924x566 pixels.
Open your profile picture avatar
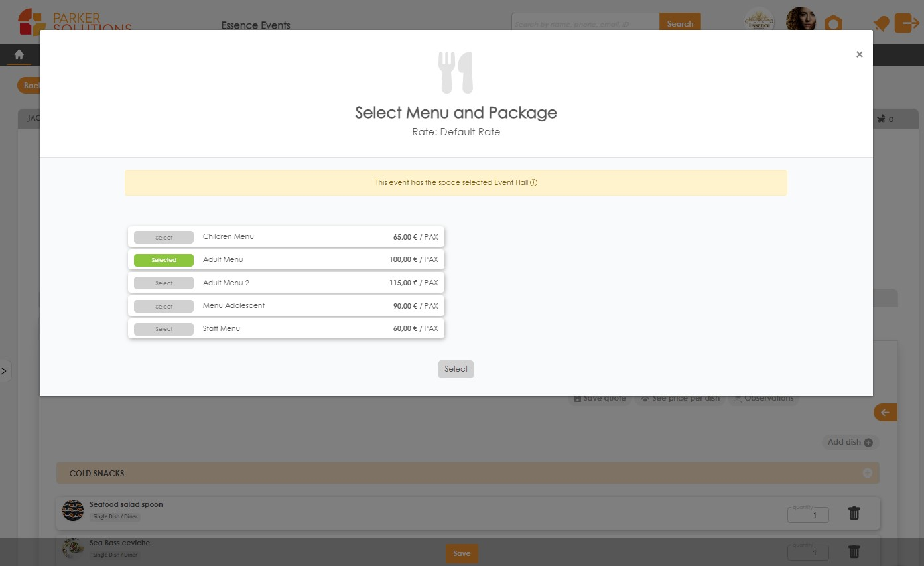pos(800,20)
